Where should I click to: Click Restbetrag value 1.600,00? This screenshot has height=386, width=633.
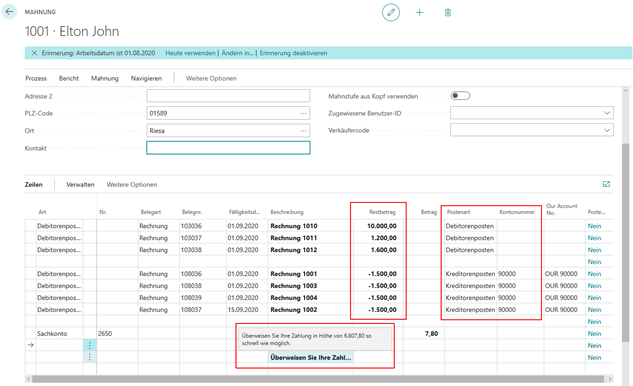[x=384, y=250]
